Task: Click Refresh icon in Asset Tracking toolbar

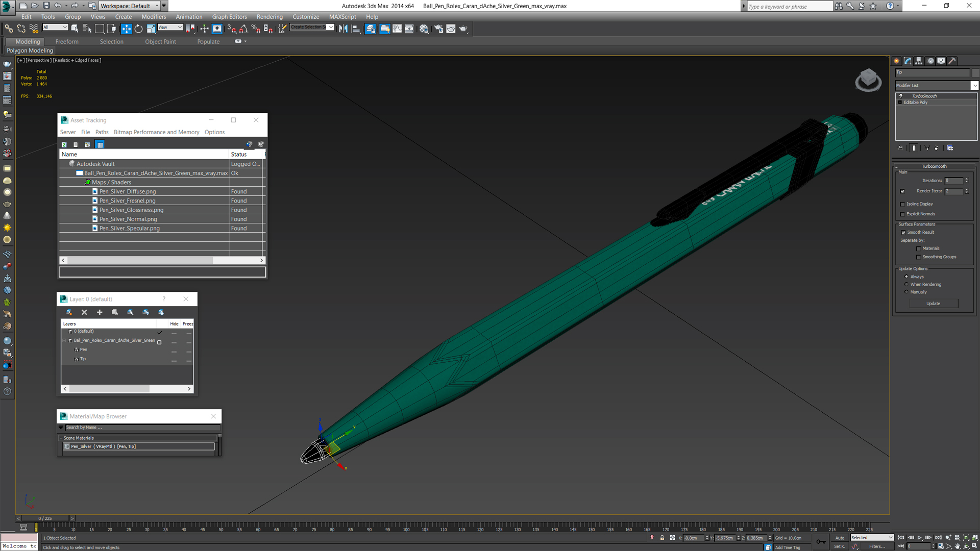Action: point(64,145)
